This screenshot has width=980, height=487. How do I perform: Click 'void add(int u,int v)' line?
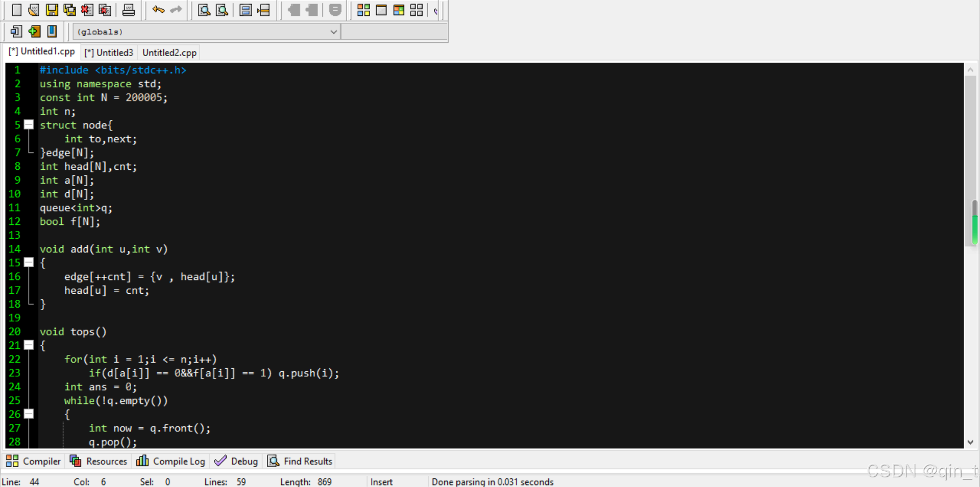pos(104,249)
